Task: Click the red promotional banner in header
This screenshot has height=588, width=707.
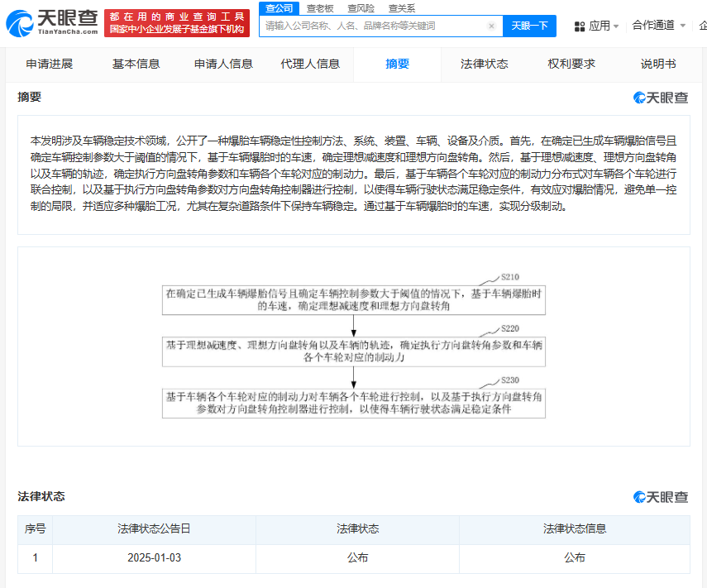Action: click(177, 23)
